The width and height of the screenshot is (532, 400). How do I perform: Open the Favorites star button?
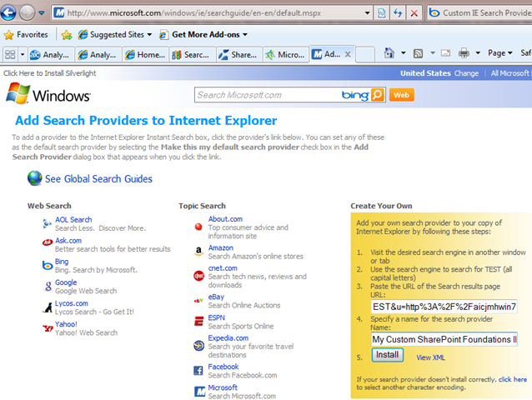pos(26,35)
